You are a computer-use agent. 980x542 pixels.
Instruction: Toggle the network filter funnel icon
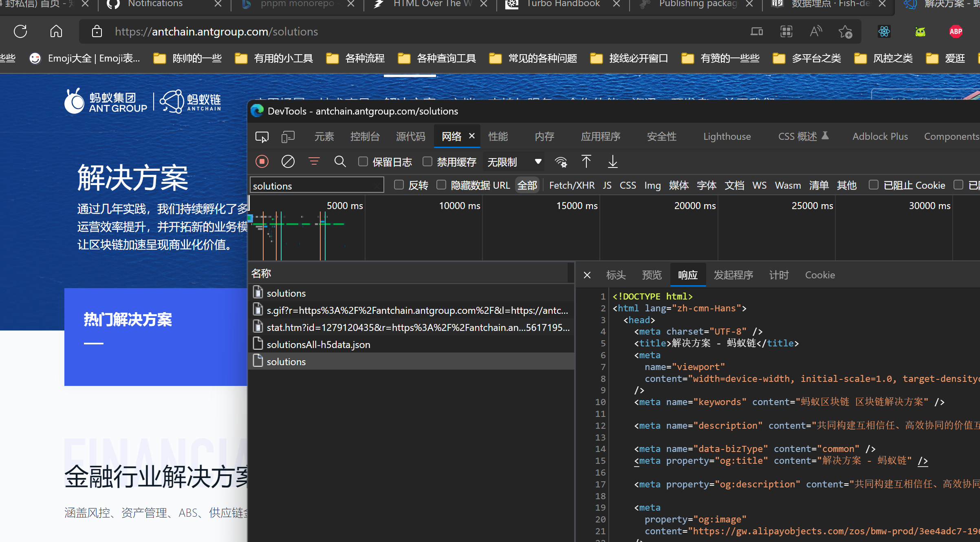(314, 162)
